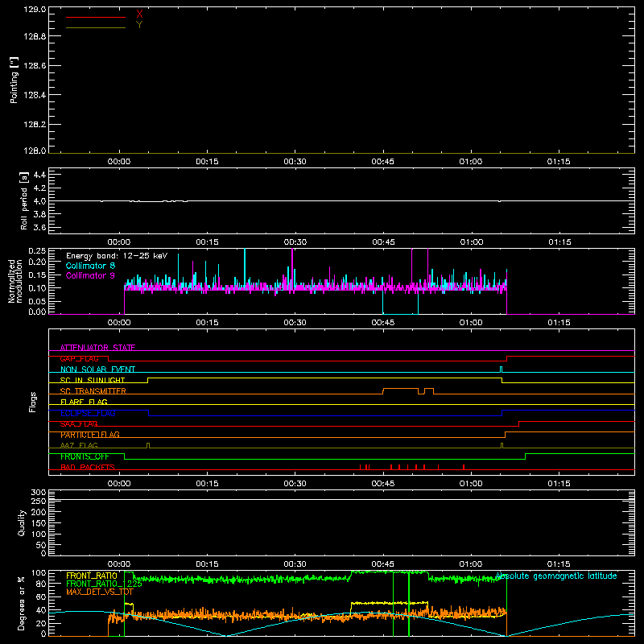Click 01:15 under the Pointing panel
This screenshot has width=644, height=644.
click(559, 162)
